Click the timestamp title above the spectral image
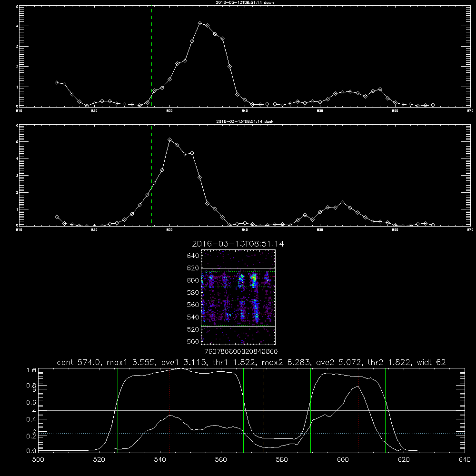This screenshot has height=476, width=476. click(x=238, y=244)
